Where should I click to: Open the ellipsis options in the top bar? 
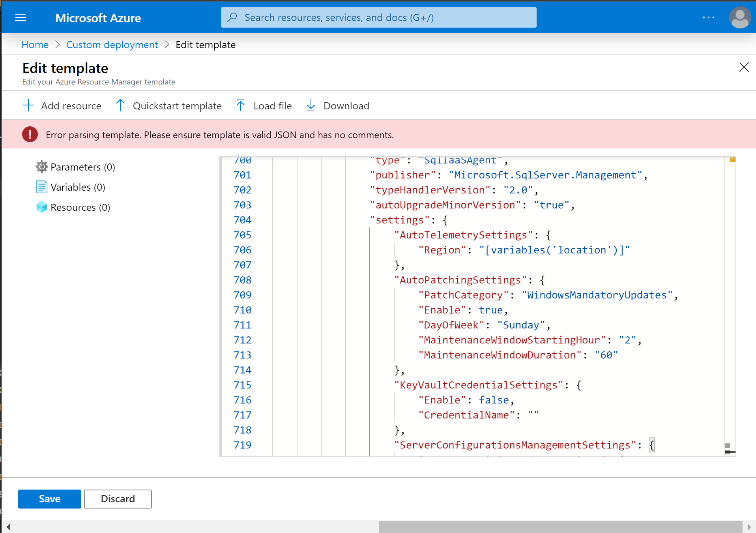click(x=709, y=17)
